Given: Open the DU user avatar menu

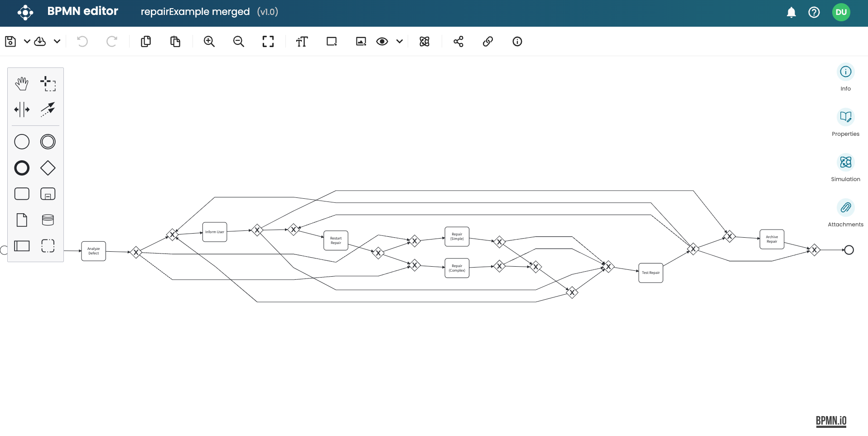Looking at the screenshot, I should click(x=841, y=12).
